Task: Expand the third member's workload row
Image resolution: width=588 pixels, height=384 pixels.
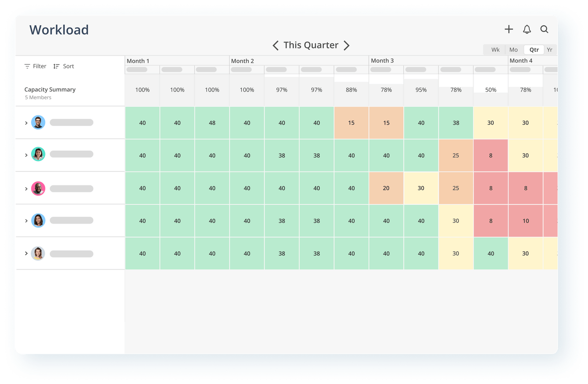Action: (x=26, y=188)
